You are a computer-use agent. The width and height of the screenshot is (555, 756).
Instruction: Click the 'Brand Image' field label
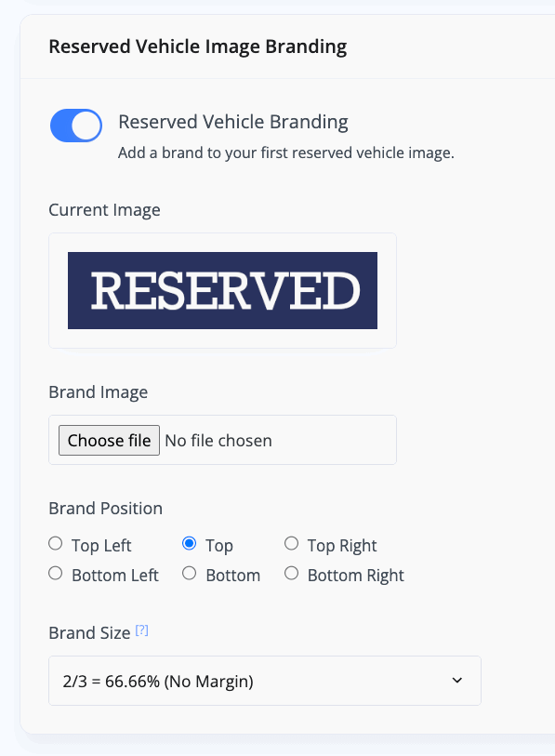click(99, 392)
